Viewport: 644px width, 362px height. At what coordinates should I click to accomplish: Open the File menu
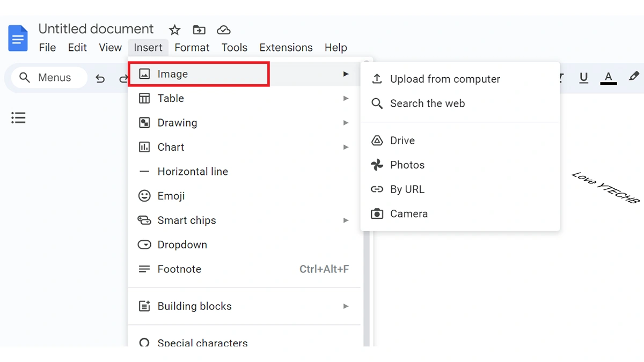(x=47, y=47)
